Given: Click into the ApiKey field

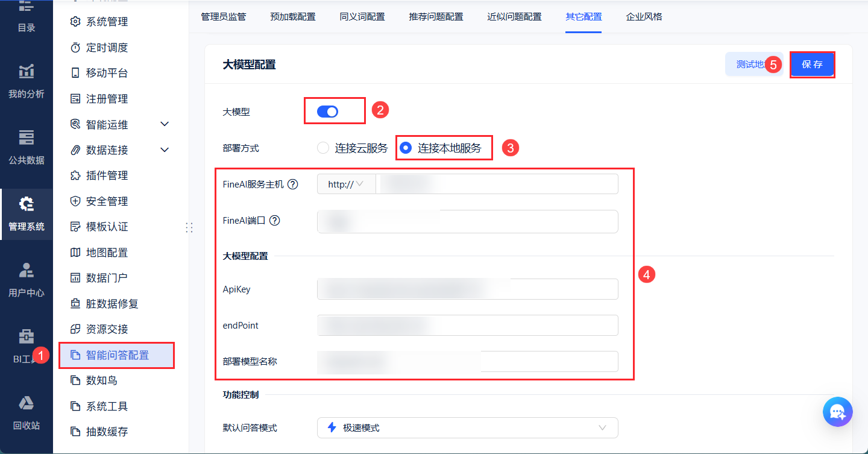Looking at the screenshot, I should [x=468, y=289].
